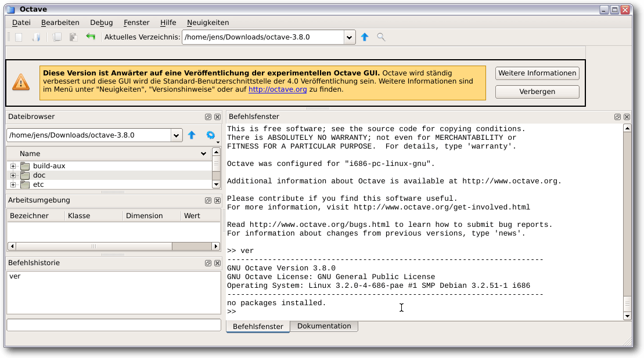Viewport: 644px width, 358px height.
Task: Click the Arbeitsumgebung scroll-right arrow
Action: tap(215, 247)
